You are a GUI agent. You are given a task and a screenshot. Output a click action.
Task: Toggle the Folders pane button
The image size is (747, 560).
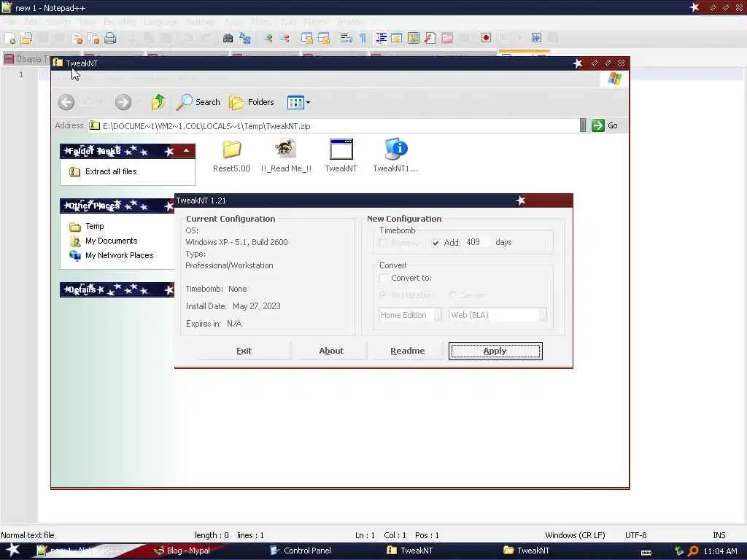(x=252, y=102)
